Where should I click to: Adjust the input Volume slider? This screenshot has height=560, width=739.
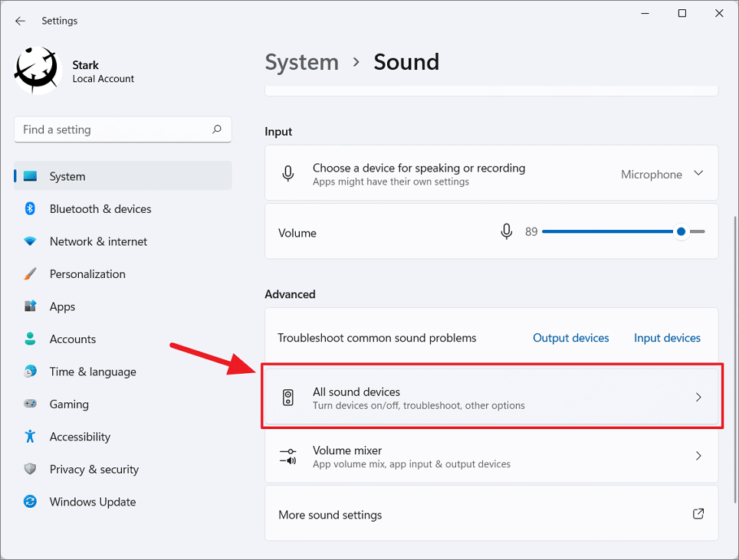[680, 231]
